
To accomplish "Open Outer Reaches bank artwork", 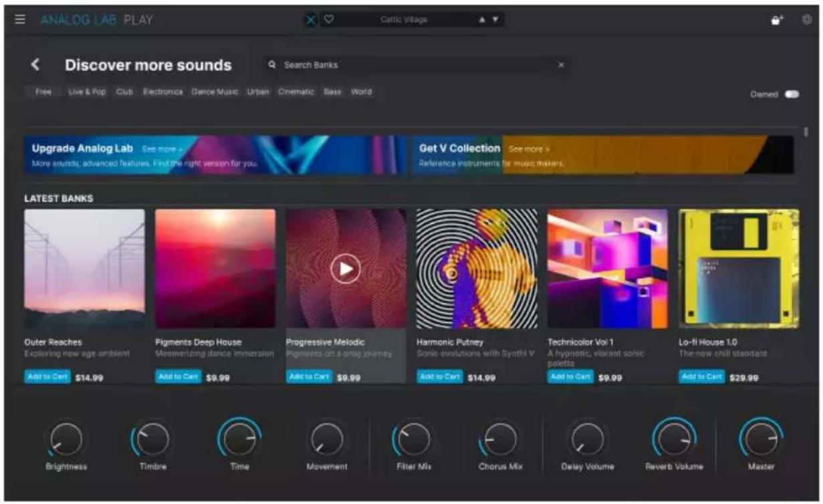I will [84, 269].
